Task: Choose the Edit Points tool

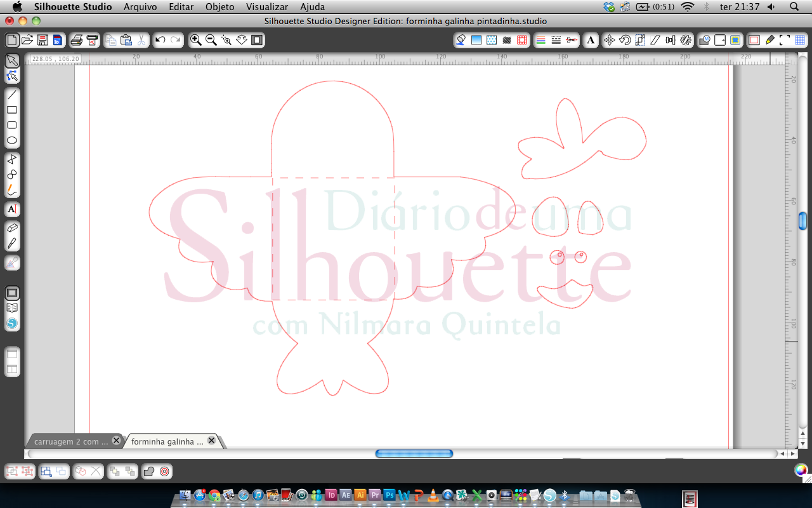Action: tap(12, 76)
